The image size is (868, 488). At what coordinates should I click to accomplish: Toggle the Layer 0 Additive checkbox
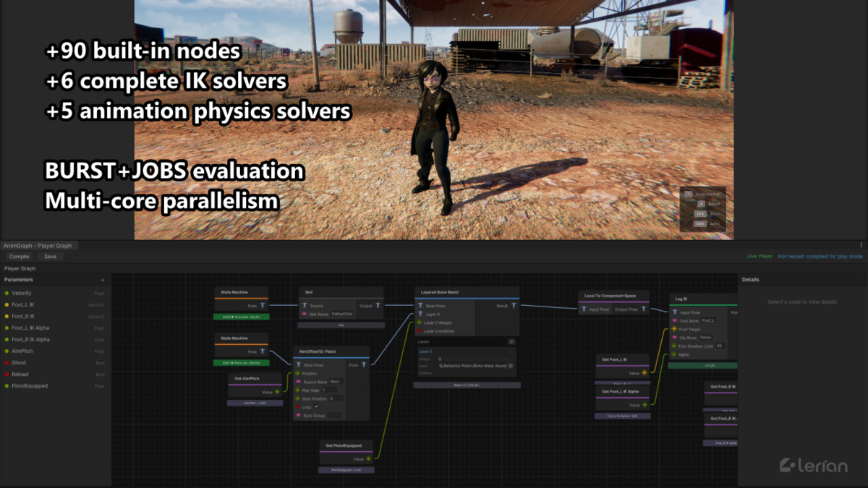click(x=440, y=372)
